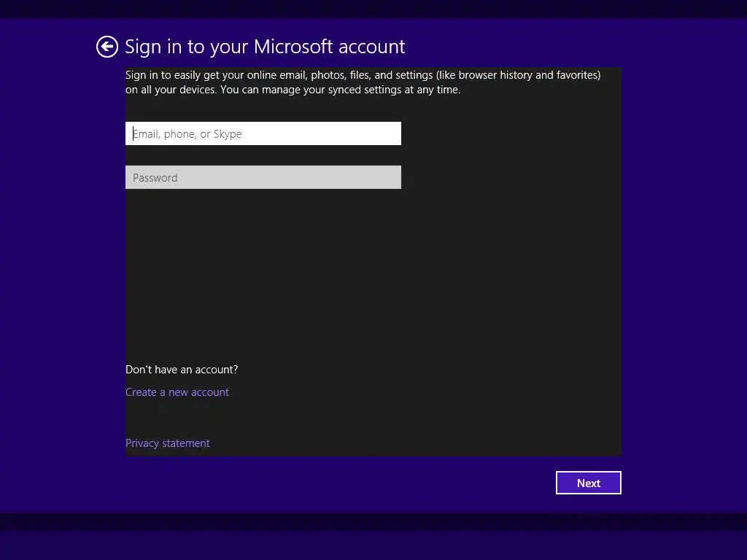Focus the Email, phone, or Skype field
This screenshot has height=560, width=747.
click(x=263, y=133)
